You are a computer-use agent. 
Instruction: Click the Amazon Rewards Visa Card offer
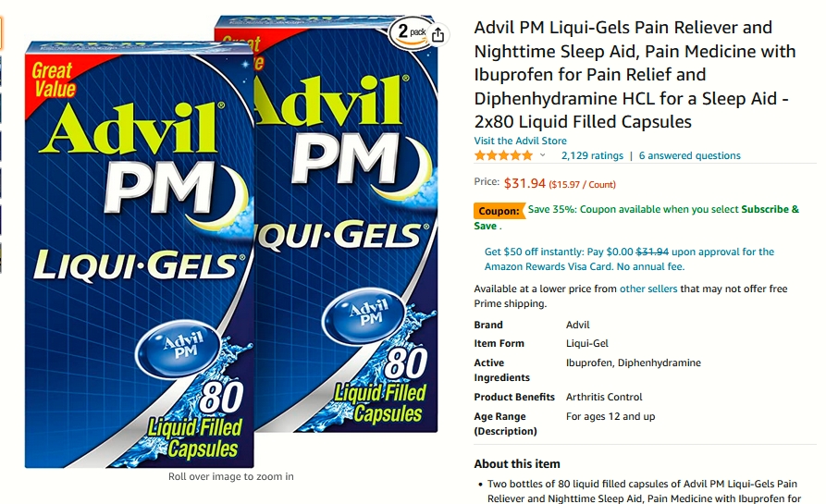(x=630, y=259)
